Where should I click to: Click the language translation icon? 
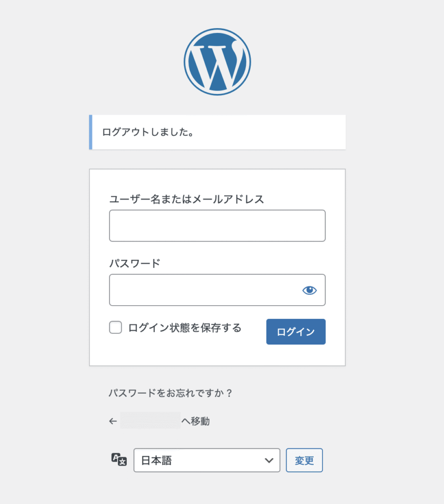[119, 460]
